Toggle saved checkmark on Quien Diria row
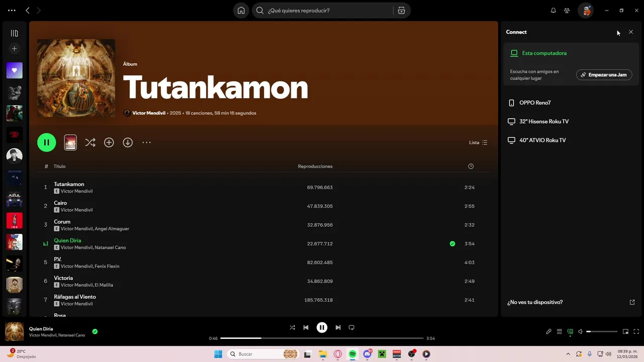Screen dimensions: 644x362 click(x=452, y=244)
